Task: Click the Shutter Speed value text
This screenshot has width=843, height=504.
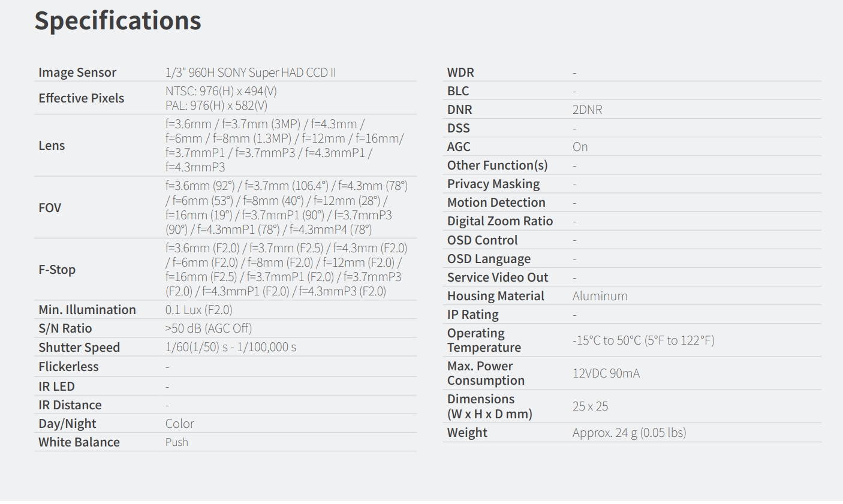Action: tap(230, 347)
